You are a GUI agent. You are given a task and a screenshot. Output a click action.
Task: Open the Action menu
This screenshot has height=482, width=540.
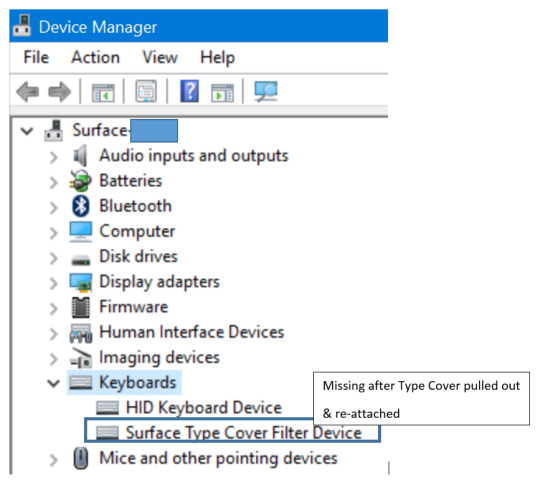[95, 57]
